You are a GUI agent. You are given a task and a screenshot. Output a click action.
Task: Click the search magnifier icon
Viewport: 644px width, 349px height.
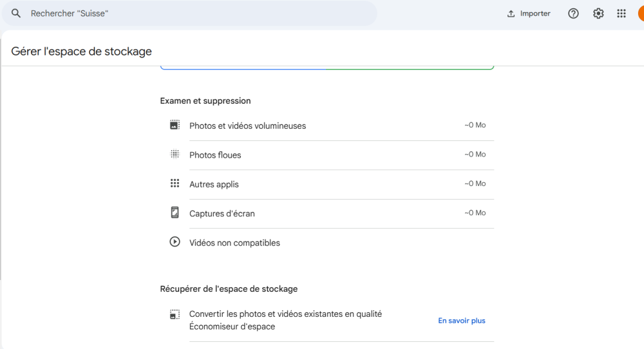[x=17, y=14]
